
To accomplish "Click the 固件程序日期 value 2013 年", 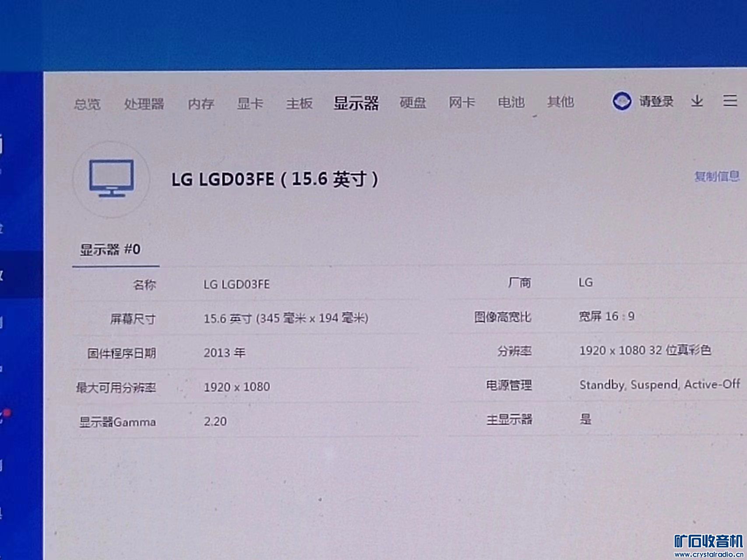I will pos(225,353).
